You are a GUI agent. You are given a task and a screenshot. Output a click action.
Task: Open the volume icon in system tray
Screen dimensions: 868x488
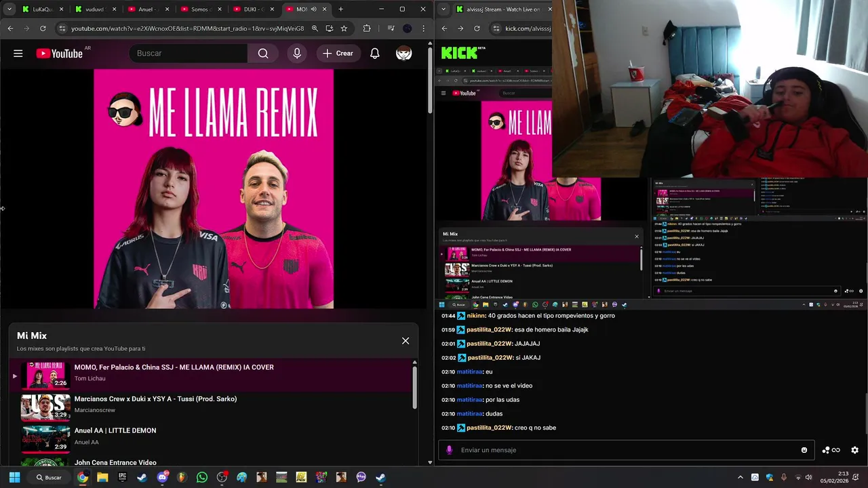tap(808, 477)
